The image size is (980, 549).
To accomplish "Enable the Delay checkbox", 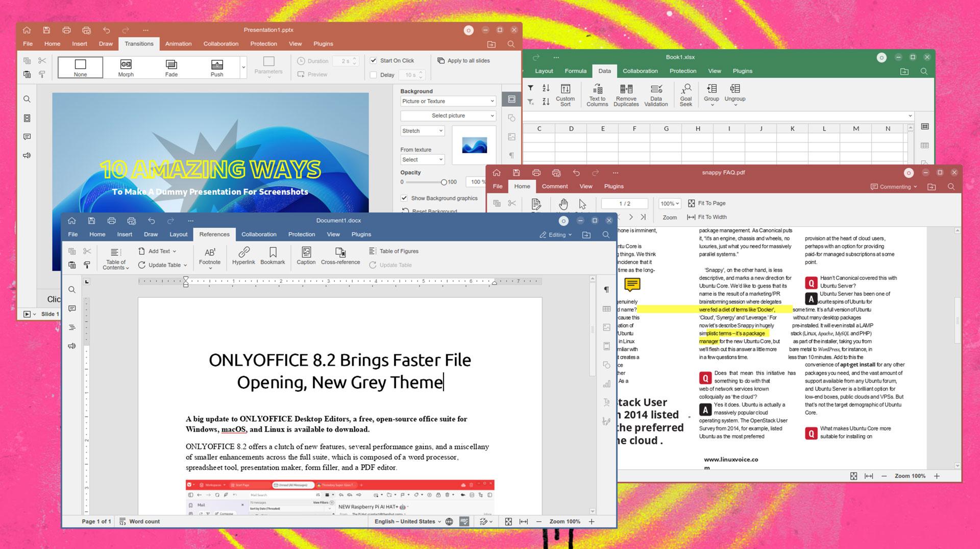I will [x=374, y=75].
